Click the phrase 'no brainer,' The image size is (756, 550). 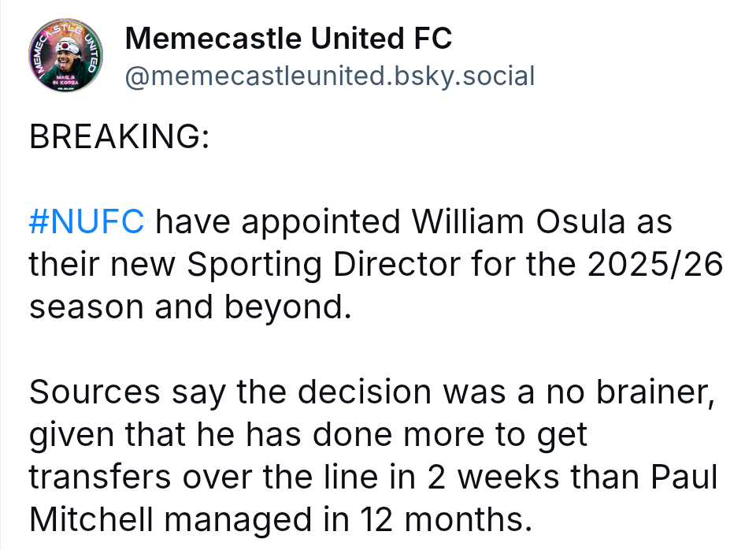[630, 392]
